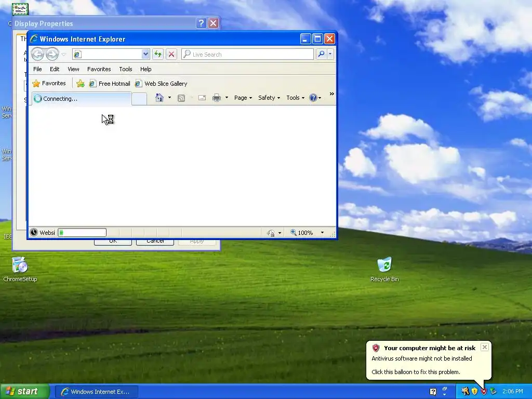Click the security zone icon in status bar
The height and width of the screenshot is (399, 532).
pos(271,233)
